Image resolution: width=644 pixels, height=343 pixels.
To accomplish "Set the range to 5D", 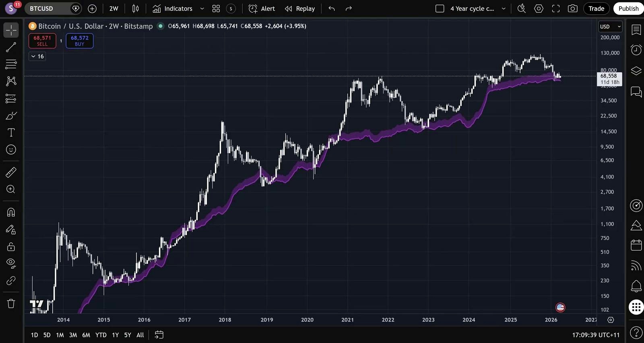I will [x=47, y=335].
